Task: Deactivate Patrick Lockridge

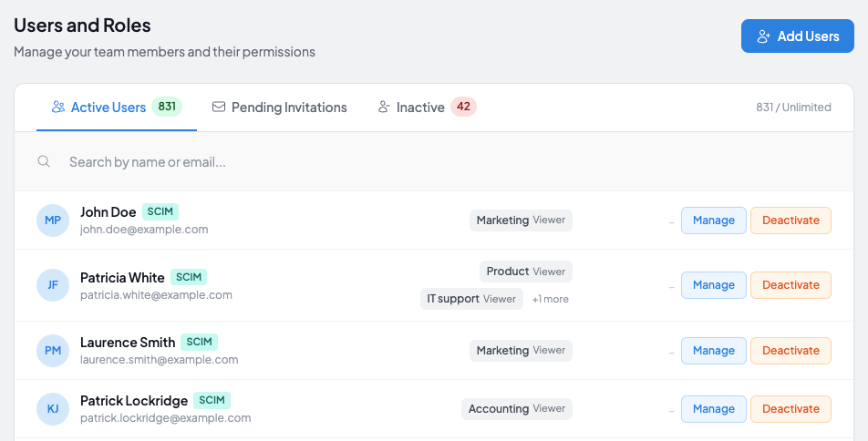Action: click(x=790, y=409)
